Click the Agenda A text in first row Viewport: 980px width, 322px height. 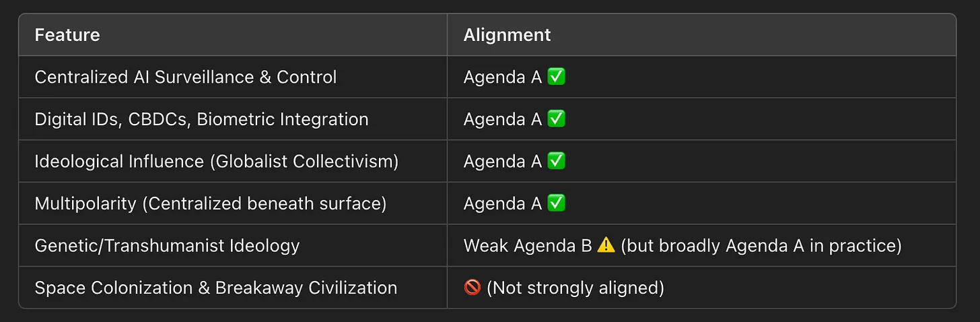click(503, 77)
